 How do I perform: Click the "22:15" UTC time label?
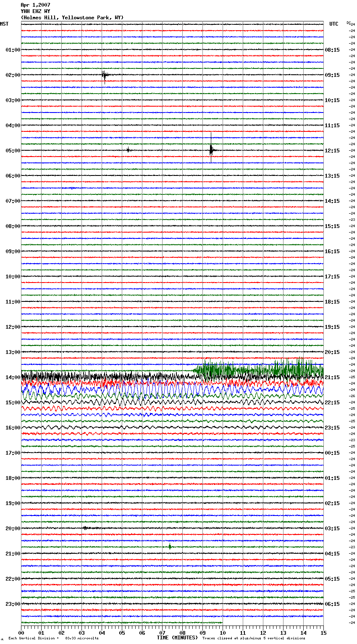(332, 403)
